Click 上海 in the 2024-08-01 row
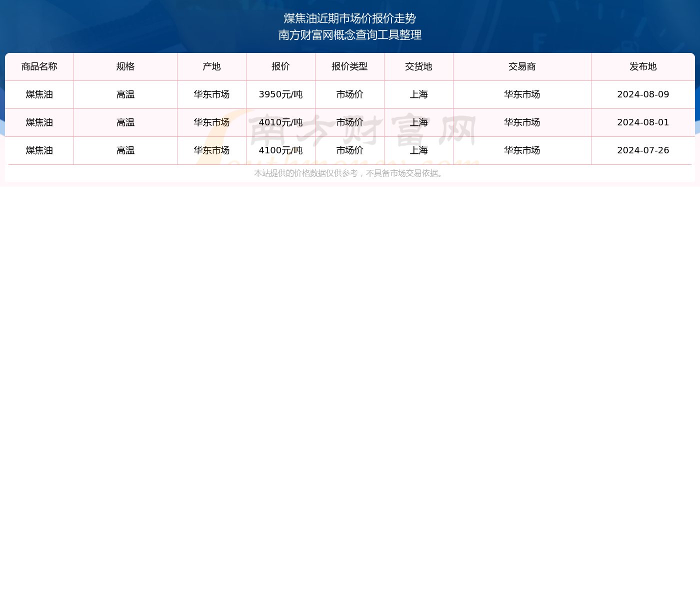Image resolution: width=700 pixels, height=602 pixels. click(418, 123)
